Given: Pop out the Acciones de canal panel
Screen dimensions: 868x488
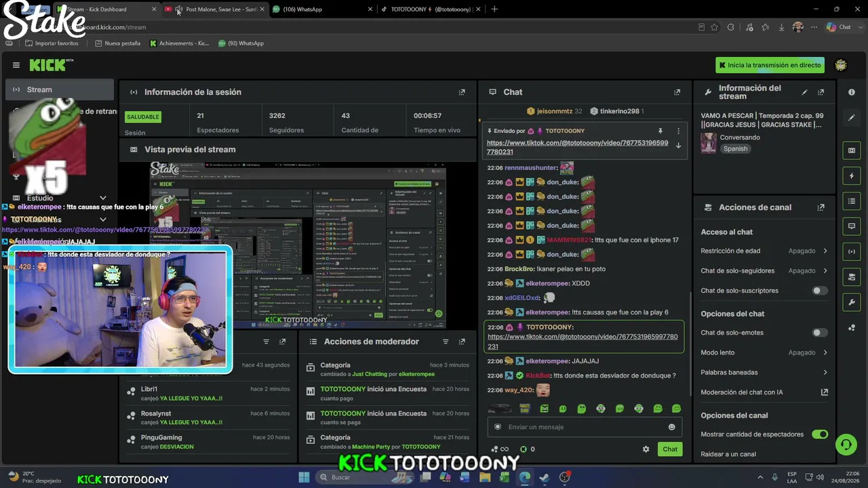Looking at the screenshot, I should [x=821, y=207].
